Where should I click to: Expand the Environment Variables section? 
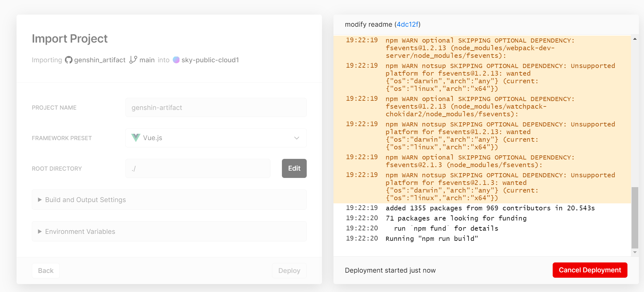[x=169, y=231]
